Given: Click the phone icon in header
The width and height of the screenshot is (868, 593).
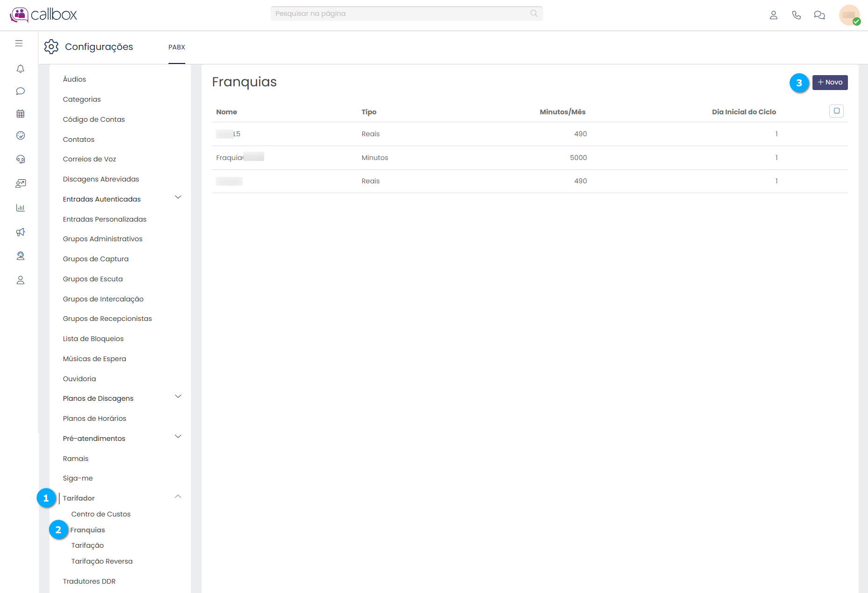Looking at the screenshot, I should [796, 15].
